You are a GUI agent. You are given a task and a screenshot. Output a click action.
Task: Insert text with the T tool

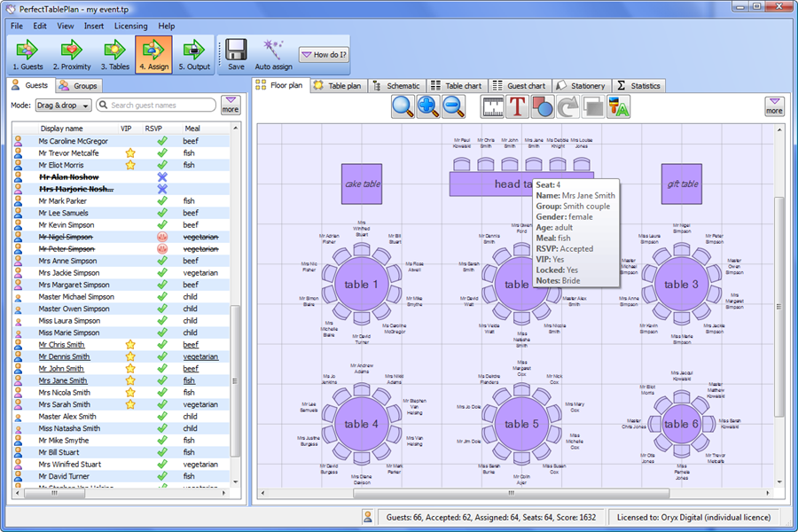tap(518, 107)
